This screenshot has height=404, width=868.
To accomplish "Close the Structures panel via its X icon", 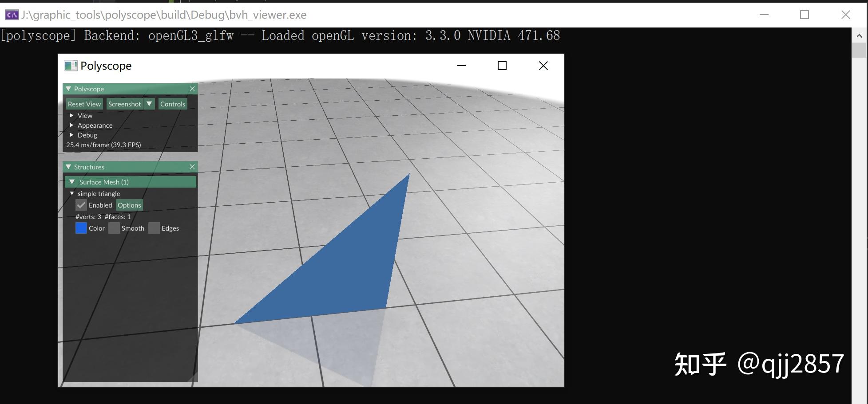I will point(192,167).
